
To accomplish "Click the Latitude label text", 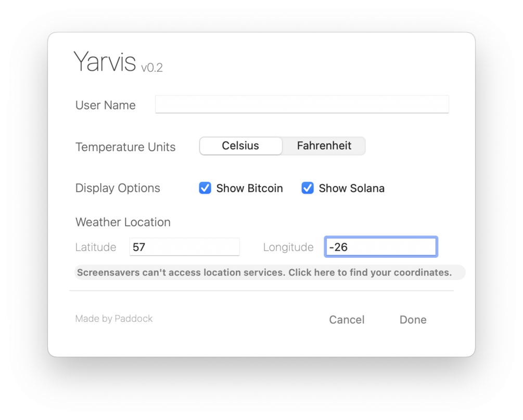I will (96, 247).
